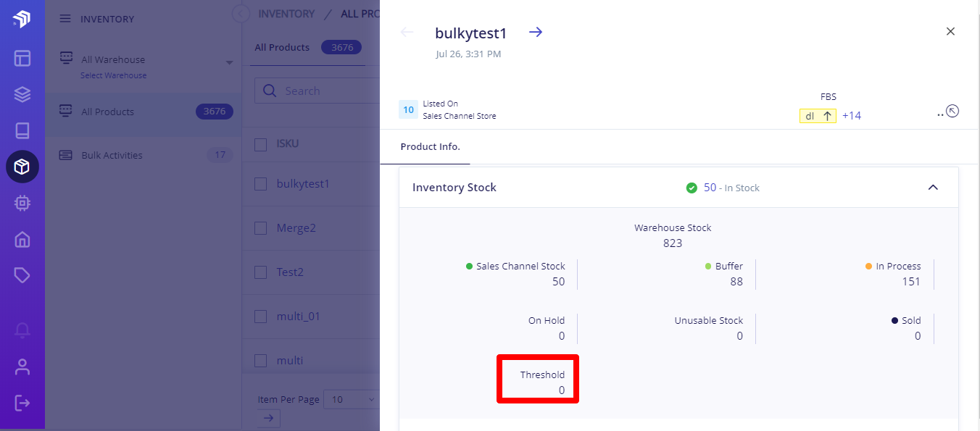The width and height of the screenshot is (980, 431).
Task: Log out using the exit icon
Action: [22, 403]
